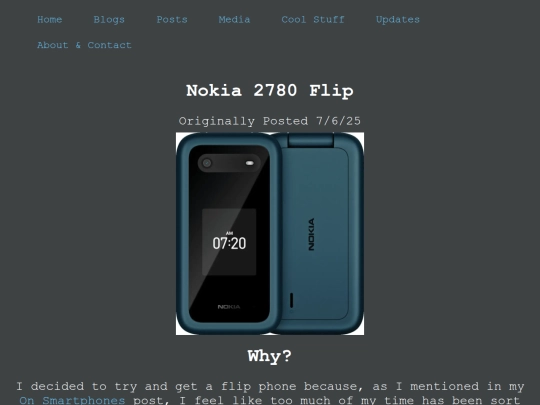Viewport: 540px width, 405px height.
Task: Click the Nokia 2780 Flip heading
Action: 270,91
